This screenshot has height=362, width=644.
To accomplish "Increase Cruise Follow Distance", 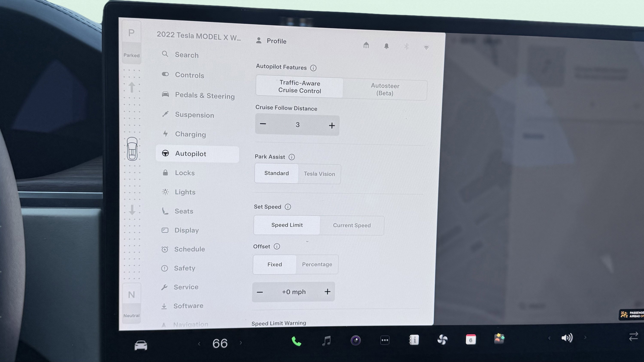I will [332, 125].
